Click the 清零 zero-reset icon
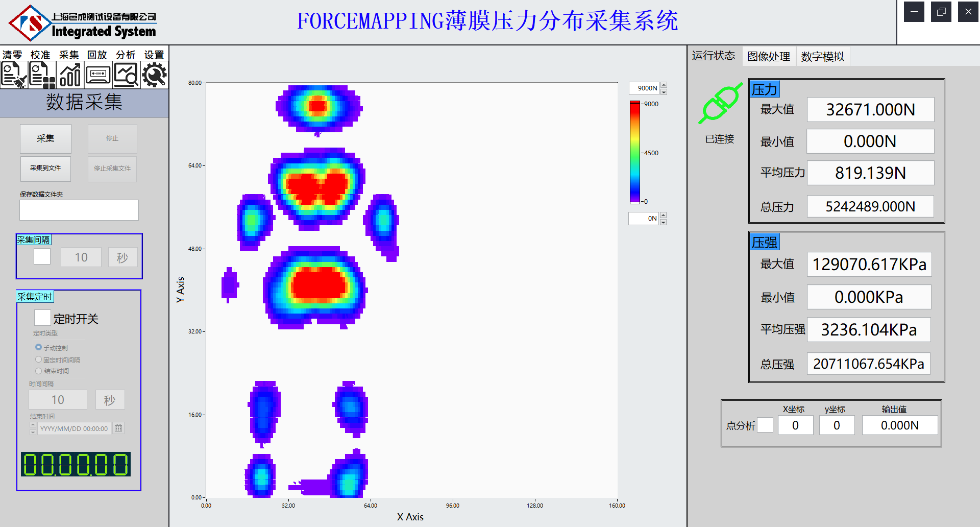 click(14, 75)
